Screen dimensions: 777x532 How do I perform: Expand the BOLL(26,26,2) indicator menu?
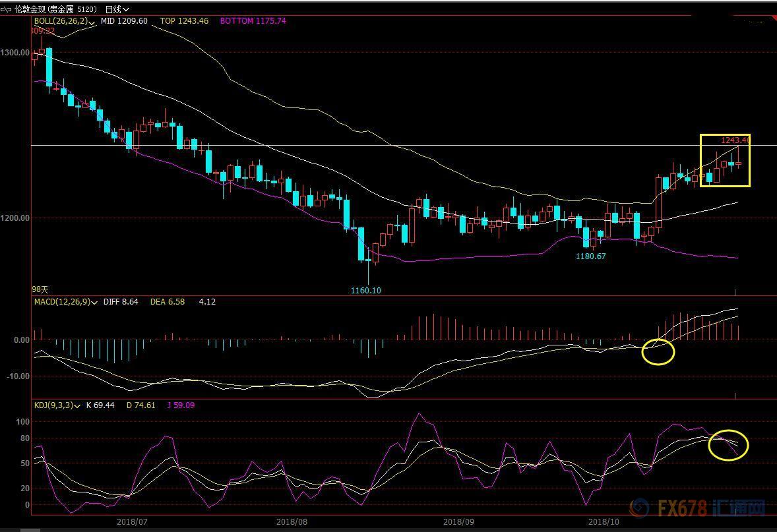93,22
